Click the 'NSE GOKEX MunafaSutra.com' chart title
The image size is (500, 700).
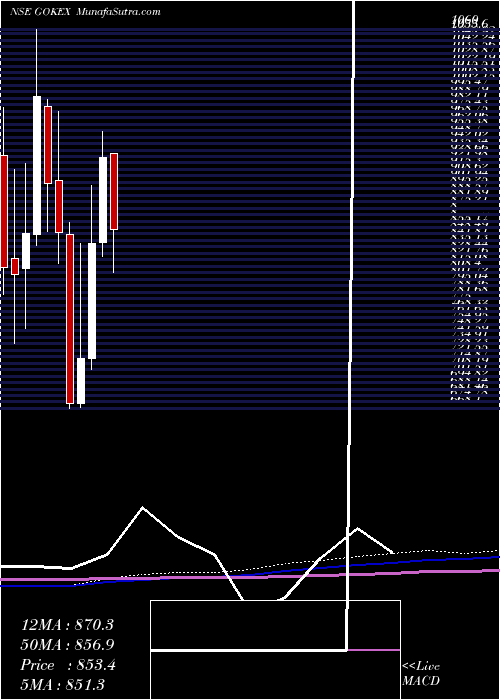tap(85, 12)
